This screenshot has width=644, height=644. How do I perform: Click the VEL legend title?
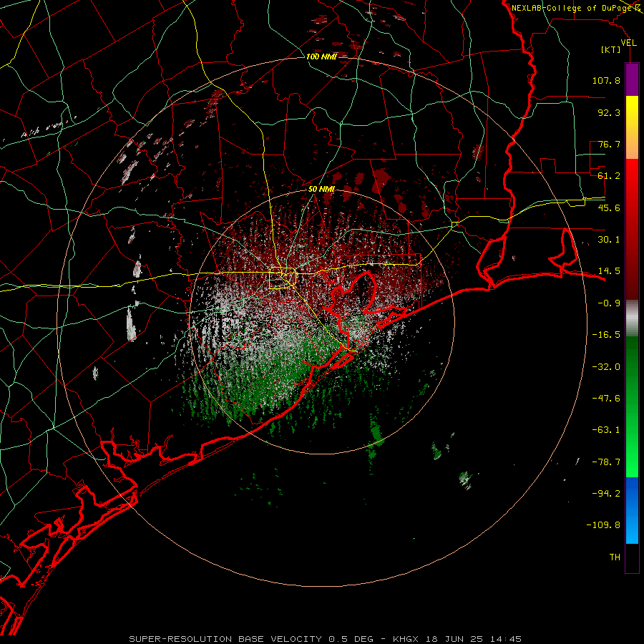[x=628, y=43]
